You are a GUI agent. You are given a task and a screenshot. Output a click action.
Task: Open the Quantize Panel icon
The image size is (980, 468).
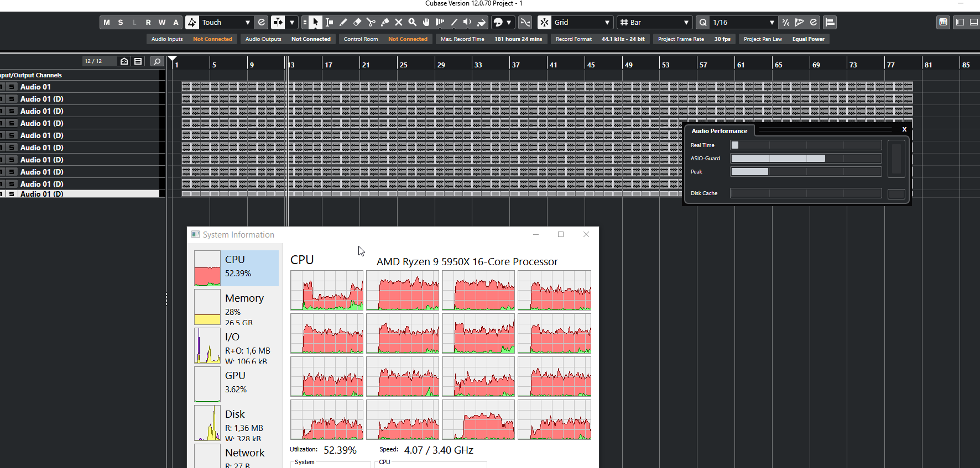click(x=814, y=22)
